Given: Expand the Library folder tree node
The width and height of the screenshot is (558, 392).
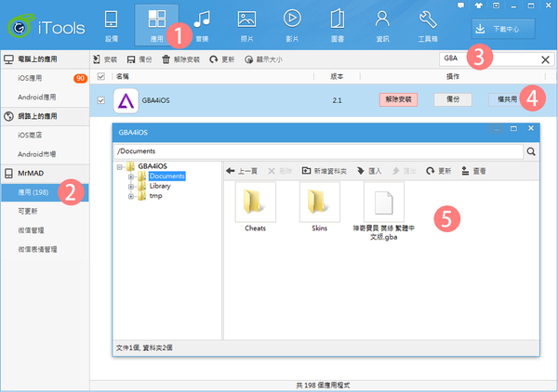Looking at the screenshot, I should click(131, 186).
